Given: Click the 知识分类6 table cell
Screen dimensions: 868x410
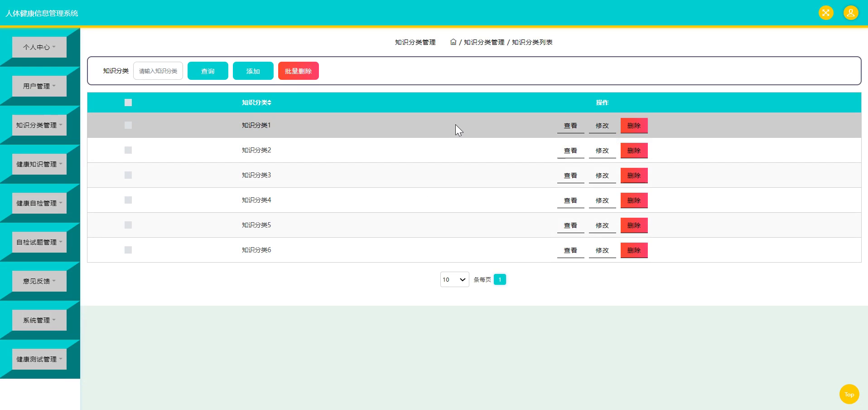Looking at the screenshot, I should click(256, 250).
